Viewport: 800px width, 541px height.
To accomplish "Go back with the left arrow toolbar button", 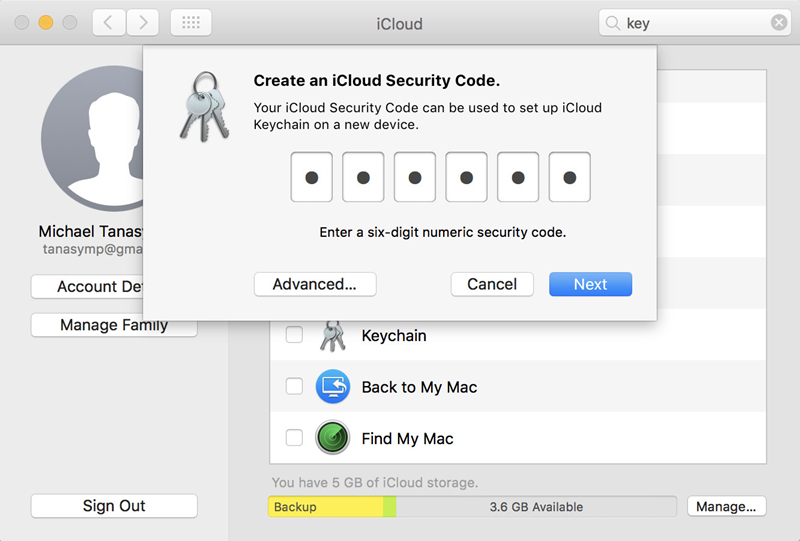I will pos(109,22).
